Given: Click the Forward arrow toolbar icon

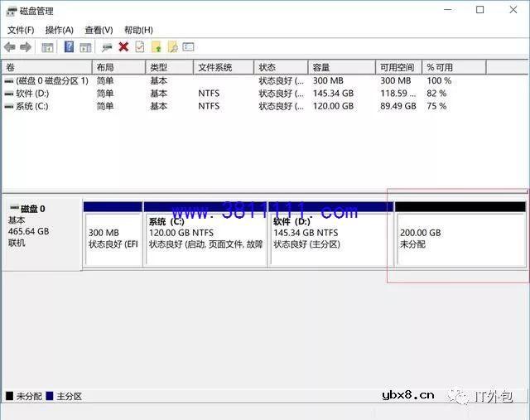Looking at the screenshot, I should tap(26, 47).
